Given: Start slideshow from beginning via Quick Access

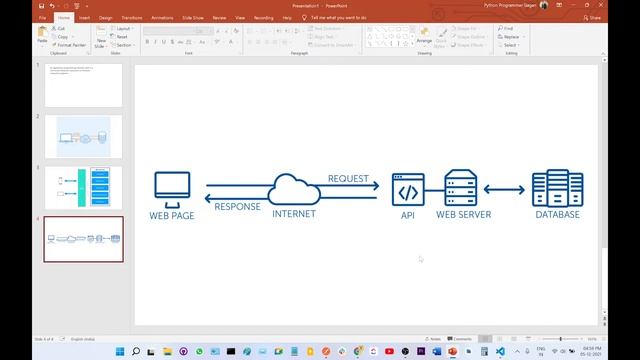Looking at the screenshot, I should 77,6.
